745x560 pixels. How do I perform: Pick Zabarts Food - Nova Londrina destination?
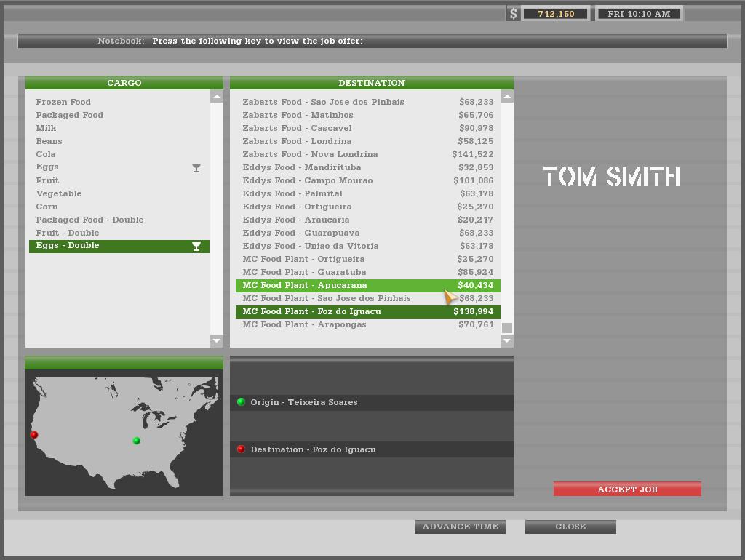368,154
